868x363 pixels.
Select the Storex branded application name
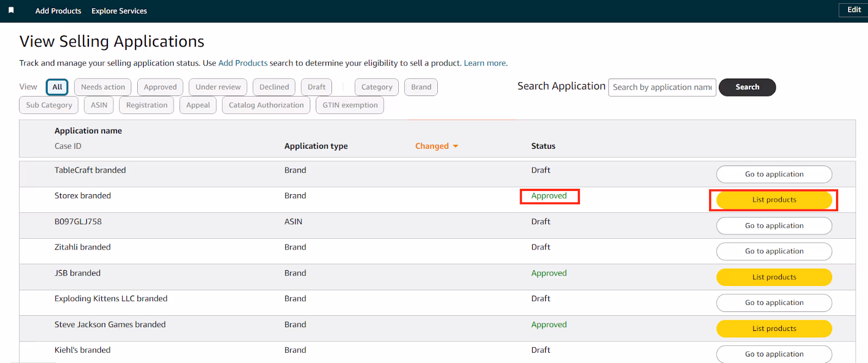click(82, 195)
